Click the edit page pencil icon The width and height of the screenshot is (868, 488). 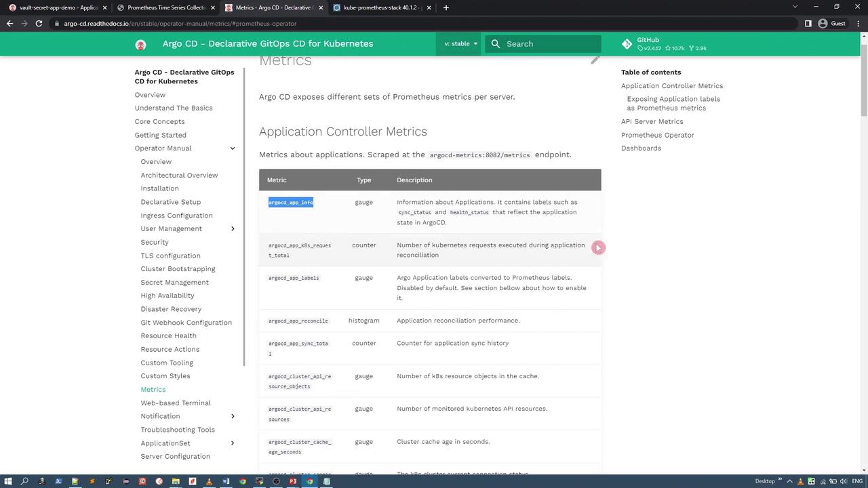pos(595,60)
